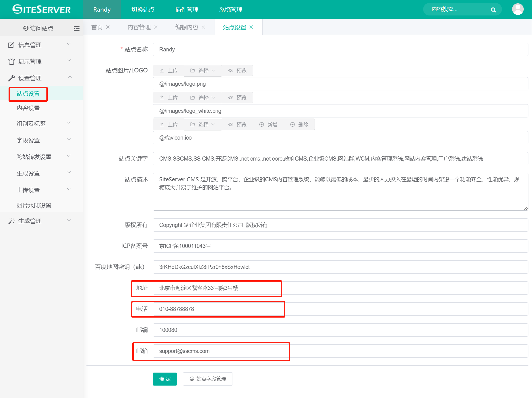The image size is (532, 398).
Task: Collapse sidebar with hamburger icon
Action: [x=77, y=28]
